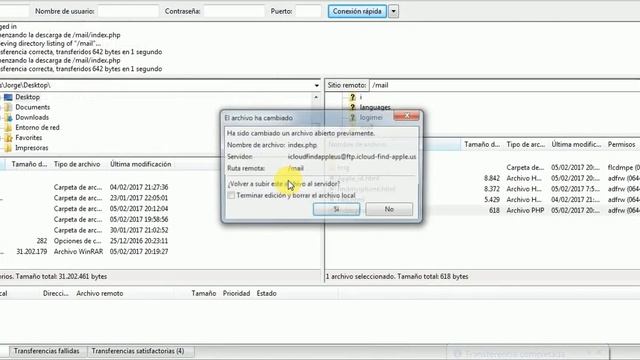Click the Prioridad queue column header
Viewport: 640px width, 360px height.
(x=236, y=293)
